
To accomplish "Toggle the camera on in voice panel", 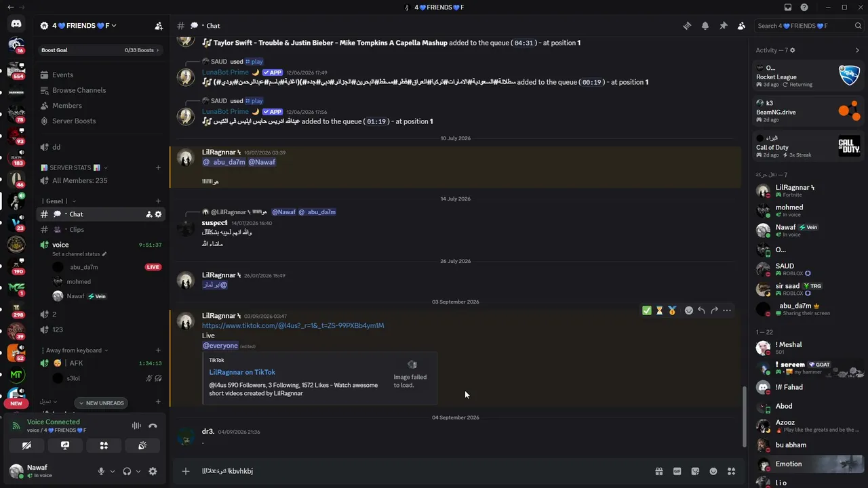I will (x=26, y=445).
